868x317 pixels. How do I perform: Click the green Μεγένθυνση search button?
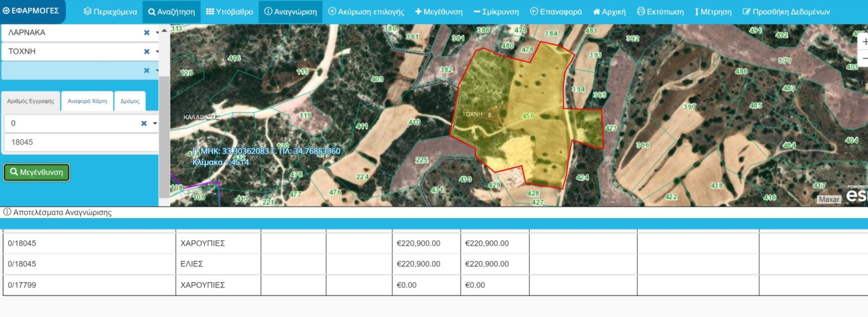pyautogui.click(x=36, y=172)
